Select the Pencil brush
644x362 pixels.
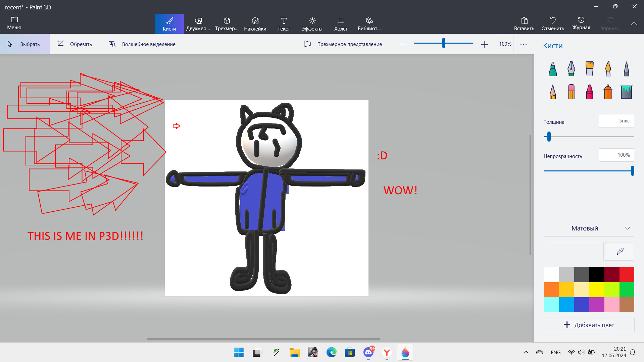pos(552,92)
